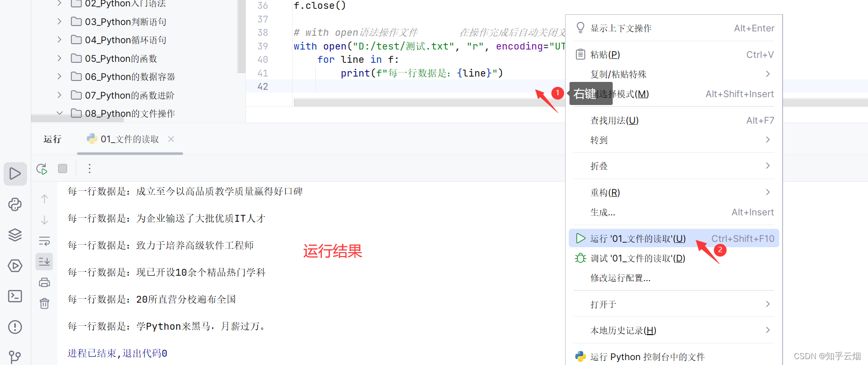
Task: Open the Git version control sidebar icon
Action: [15, 357]
